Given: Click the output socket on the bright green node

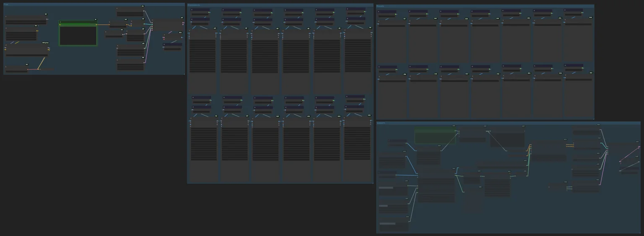Looking at the screenshot, I should click(x=96, y=25).
